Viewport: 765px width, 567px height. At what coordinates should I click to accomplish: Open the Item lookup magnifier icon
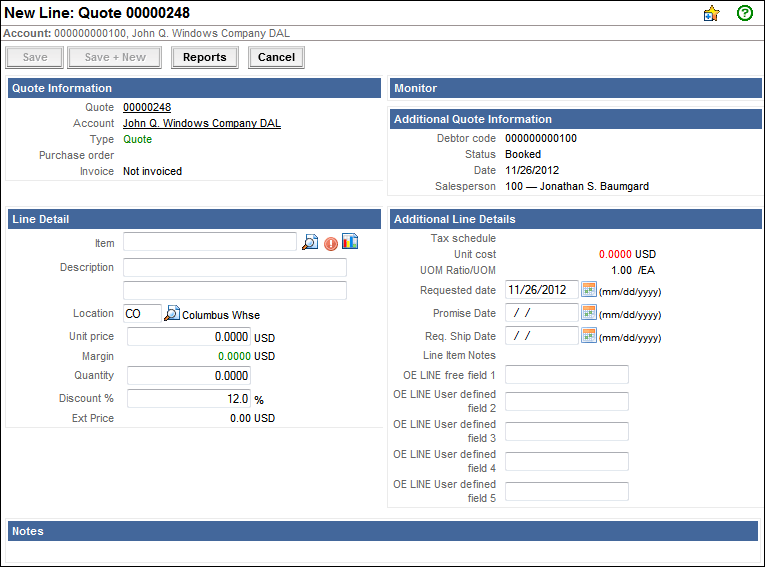coord(310,242)
